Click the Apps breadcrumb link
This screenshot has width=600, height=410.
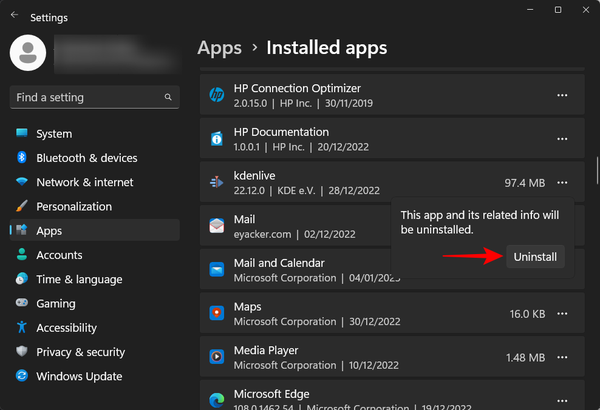click(x=220, y=48)
